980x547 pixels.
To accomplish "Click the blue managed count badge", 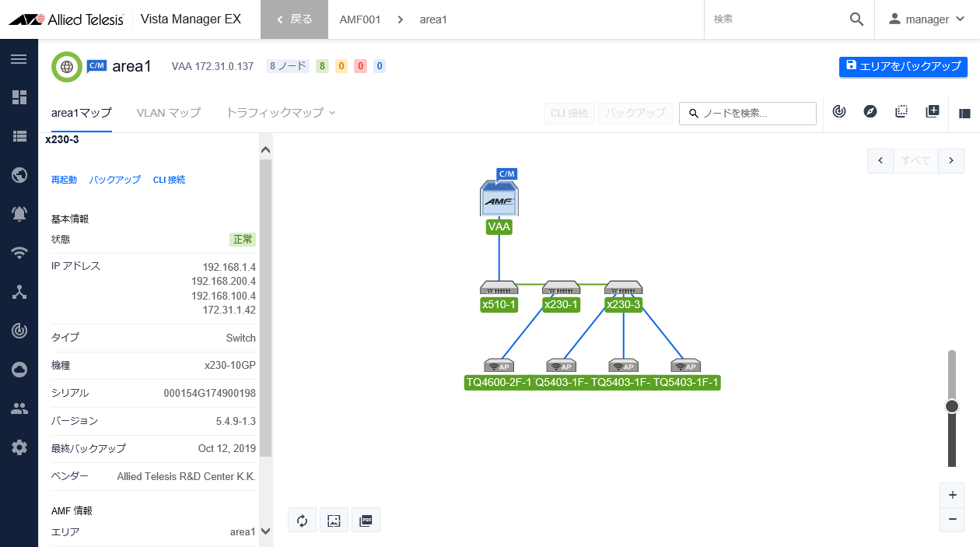I will coord(380,66).
